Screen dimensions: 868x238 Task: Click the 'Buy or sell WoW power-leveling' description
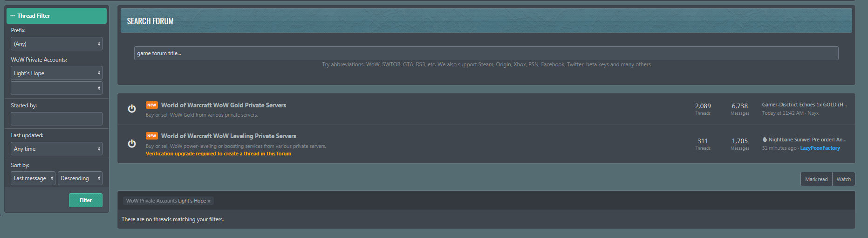pyautogui.click(x=236, y=146)
